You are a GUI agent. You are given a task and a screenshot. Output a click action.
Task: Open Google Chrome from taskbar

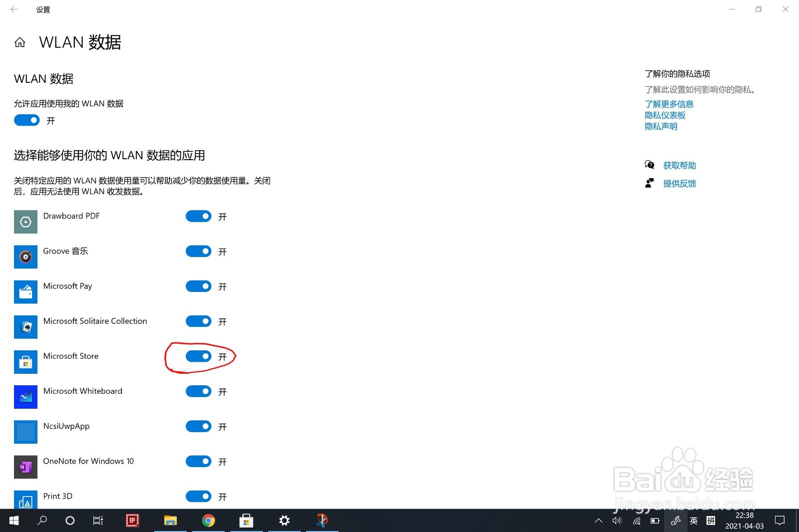pyautogui.click(x=208, y=521)
